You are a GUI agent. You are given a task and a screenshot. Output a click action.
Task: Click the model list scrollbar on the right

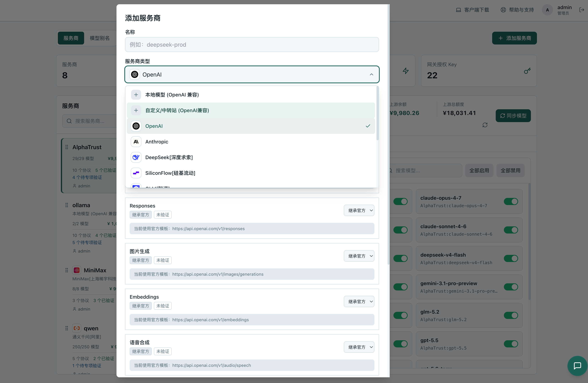[529, 242]
